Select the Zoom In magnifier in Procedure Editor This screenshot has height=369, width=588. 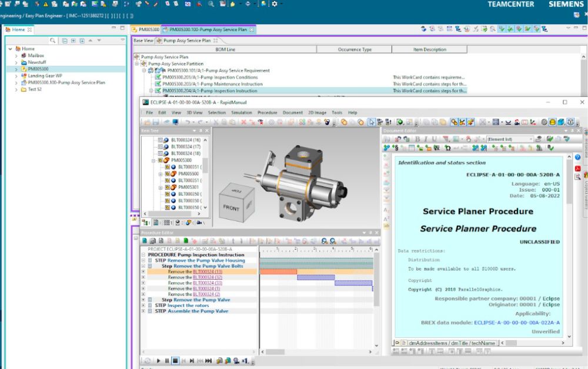(x=324, y=240)
